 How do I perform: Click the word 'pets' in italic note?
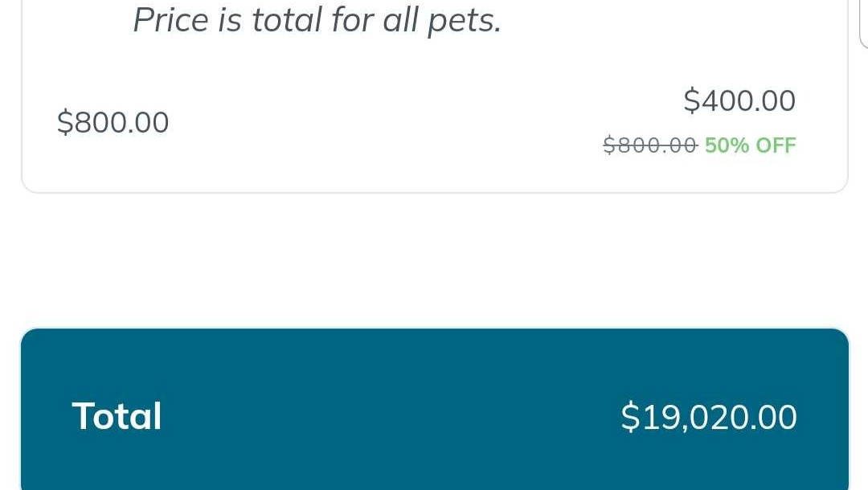(x=464, y=19)
